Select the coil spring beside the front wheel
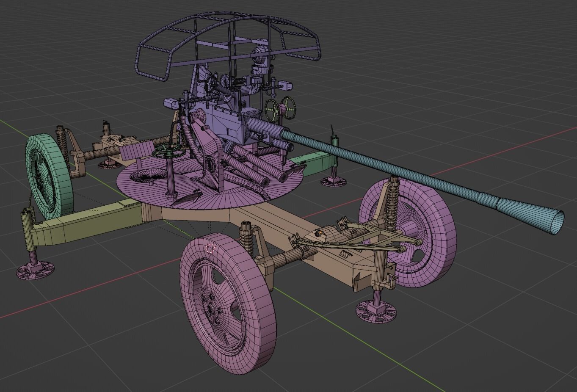 (247, 239)
